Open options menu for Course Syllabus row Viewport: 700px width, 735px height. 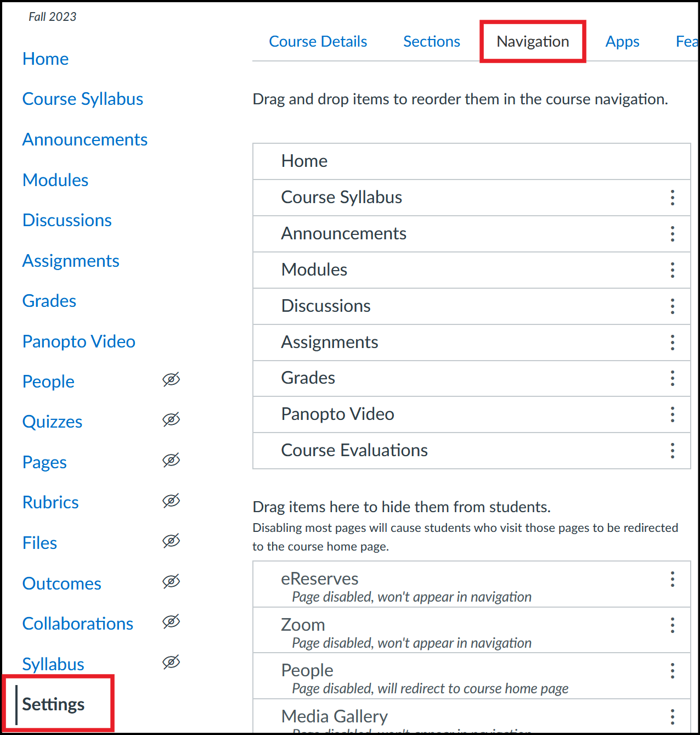(672, 198)
